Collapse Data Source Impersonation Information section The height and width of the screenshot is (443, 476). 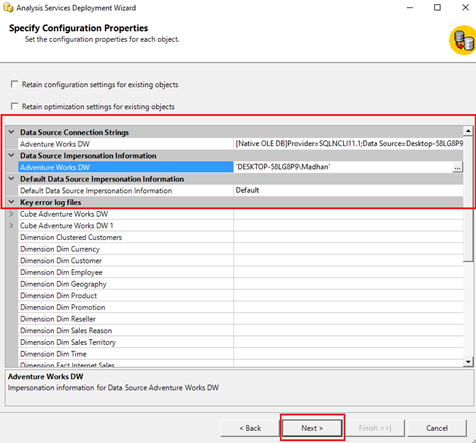[x=12, y=155]
